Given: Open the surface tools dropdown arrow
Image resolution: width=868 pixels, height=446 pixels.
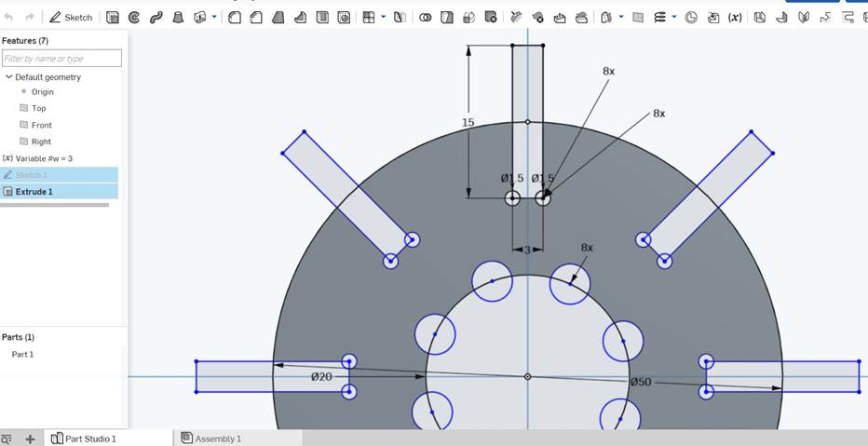Looking at the screenshot, I should point(621,17).
